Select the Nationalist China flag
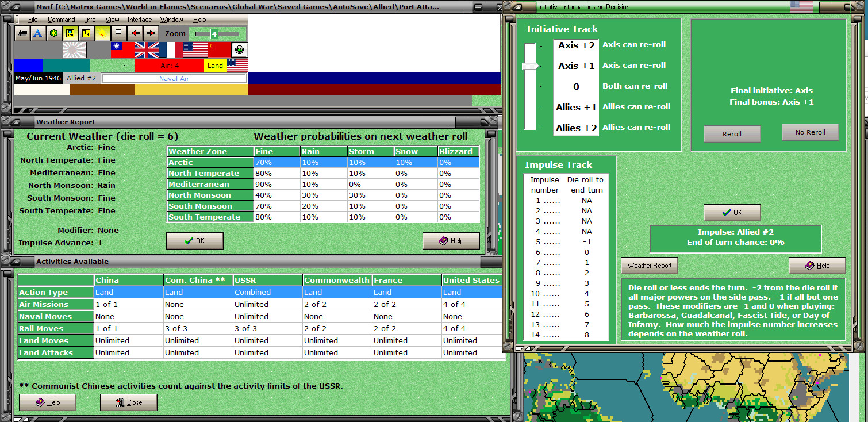The image size is (868, 422). click(122, 50)
